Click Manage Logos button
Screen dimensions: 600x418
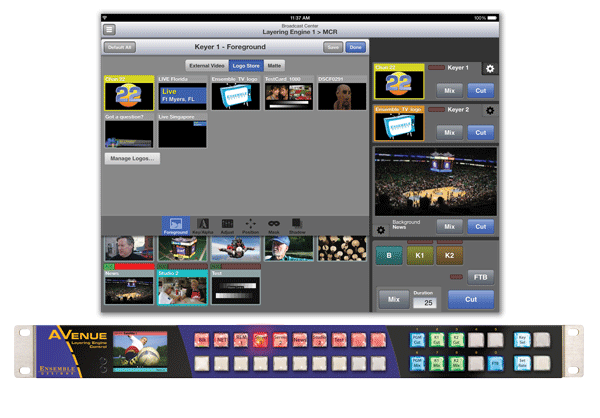[132, 158]
